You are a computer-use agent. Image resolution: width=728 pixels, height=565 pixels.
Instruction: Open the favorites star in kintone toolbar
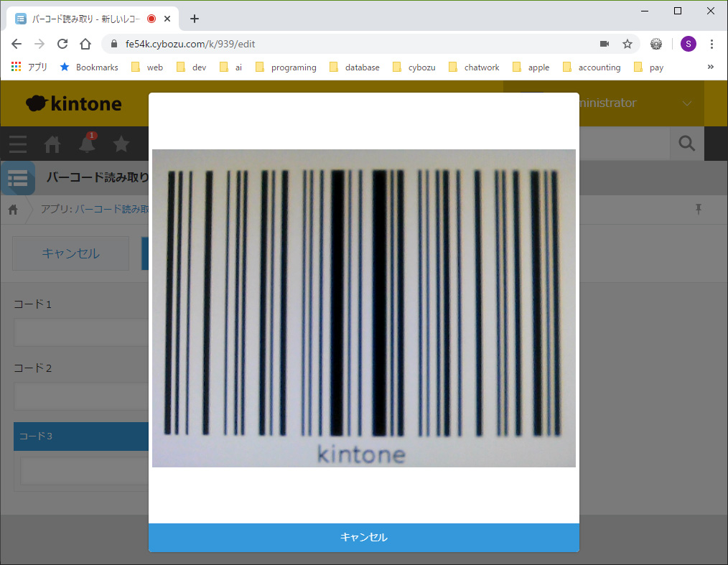pyautogui.click(x=121, y=144)
